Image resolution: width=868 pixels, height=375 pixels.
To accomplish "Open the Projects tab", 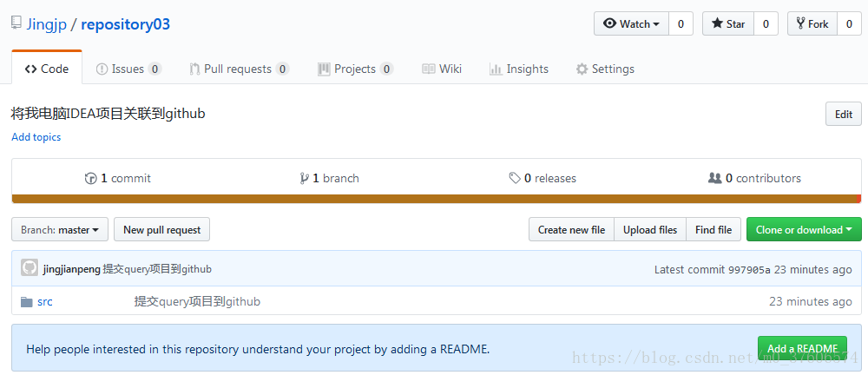I will [355, 69].
